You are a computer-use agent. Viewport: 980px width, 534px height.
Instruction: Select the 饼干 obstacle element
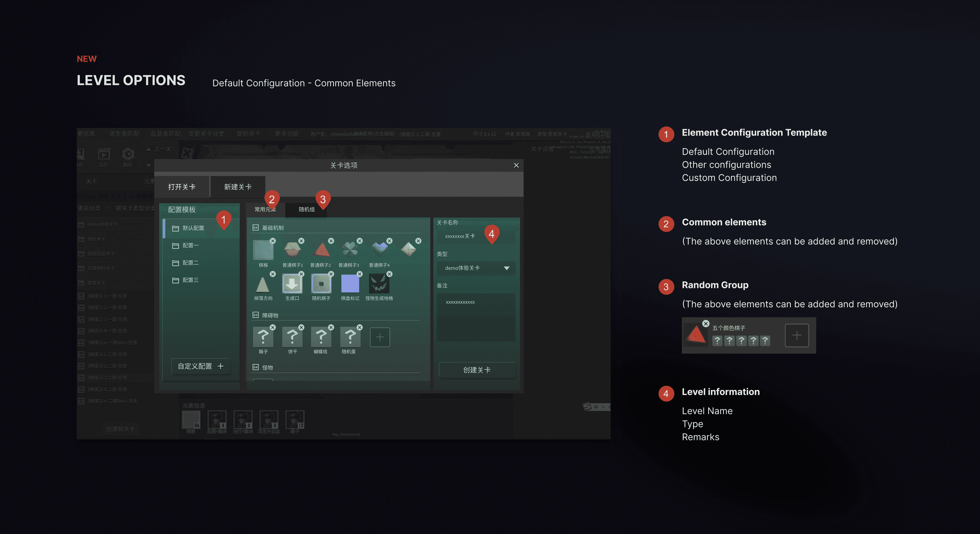pos(292,337)
